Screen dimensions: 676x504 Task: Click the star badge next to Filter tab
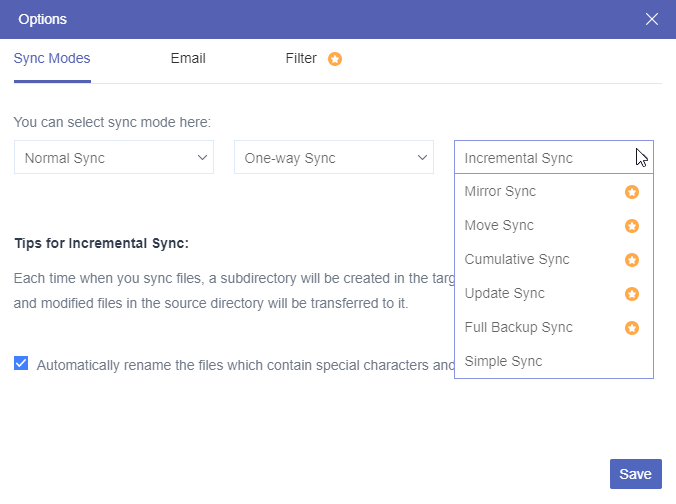[x=335, y=59]
